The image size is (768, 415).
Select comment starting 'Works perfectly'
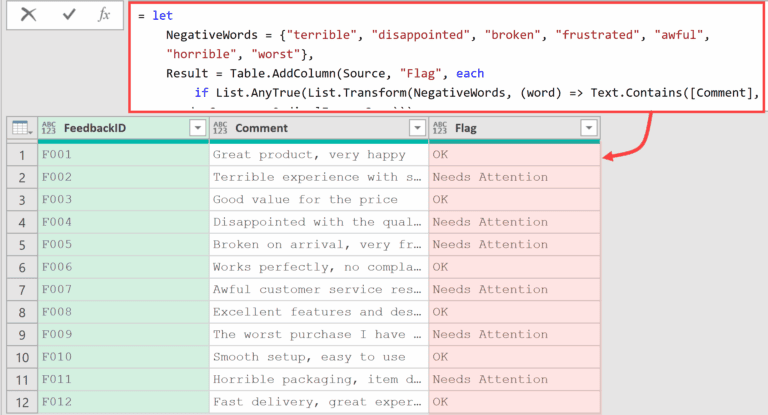coord(319,268)
